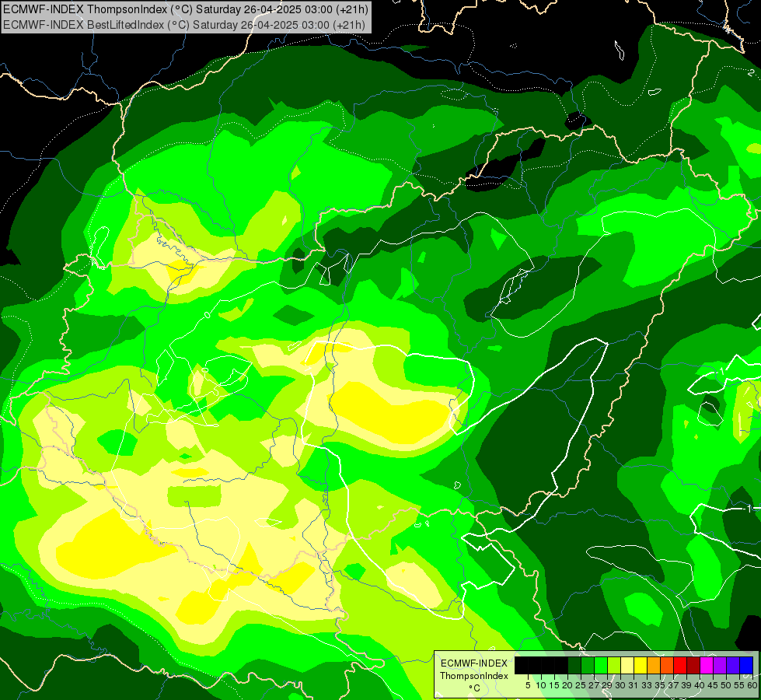Click the legend tick value 25
The height and width of the screenshot is (700, 761).
tap(581, 685)
